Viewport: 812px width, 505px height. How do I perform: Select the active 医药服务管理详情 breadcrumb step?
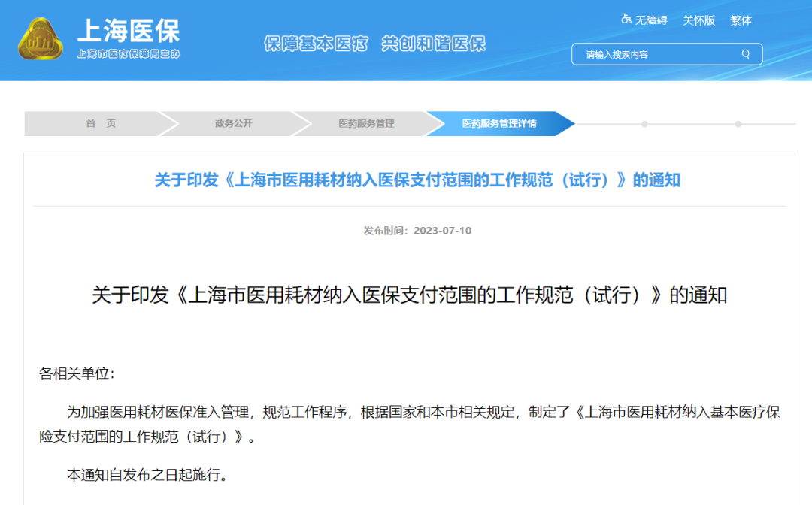coord(499,124)
